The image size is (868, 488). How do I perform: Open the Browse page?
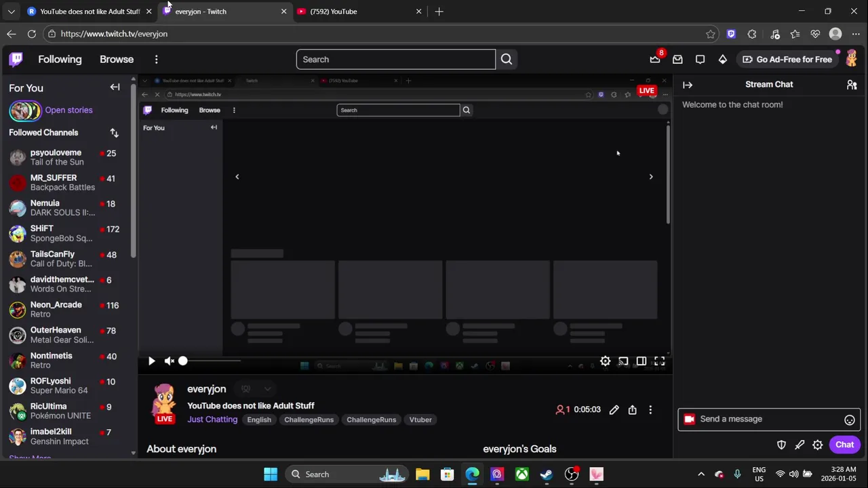pos(117,59)
